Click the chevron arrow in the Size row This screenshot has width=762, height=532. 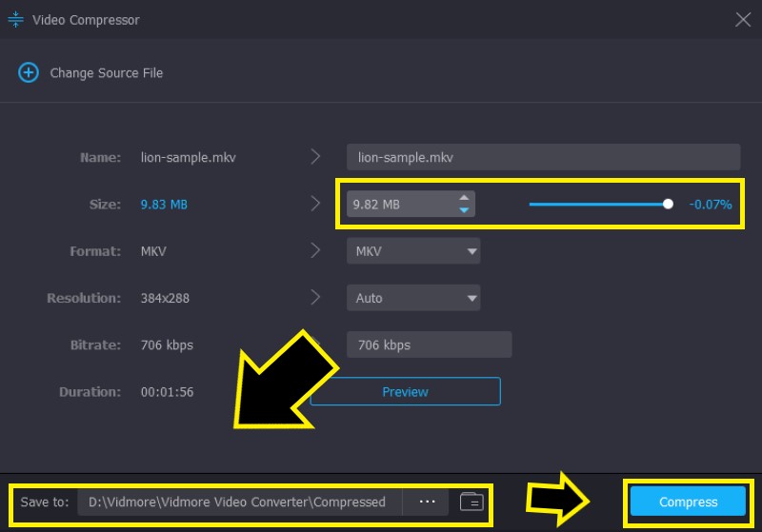[x=315, y=204]
